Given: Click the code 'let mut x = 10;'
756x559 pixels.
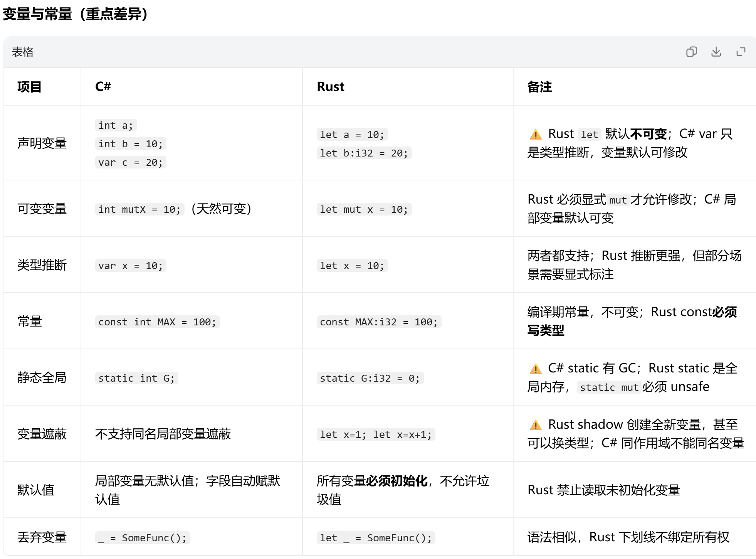Looking at the screenshot, I should tap(364, 209).
